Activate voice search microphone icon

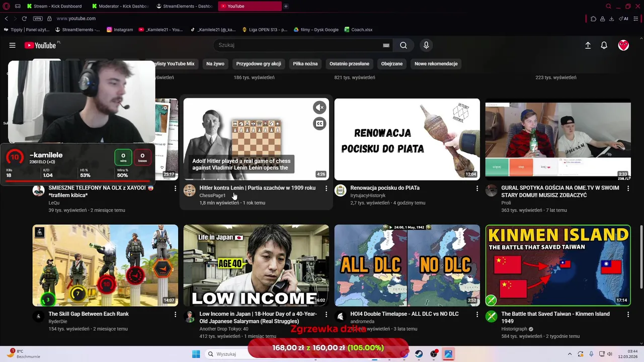tap(426, 45)
